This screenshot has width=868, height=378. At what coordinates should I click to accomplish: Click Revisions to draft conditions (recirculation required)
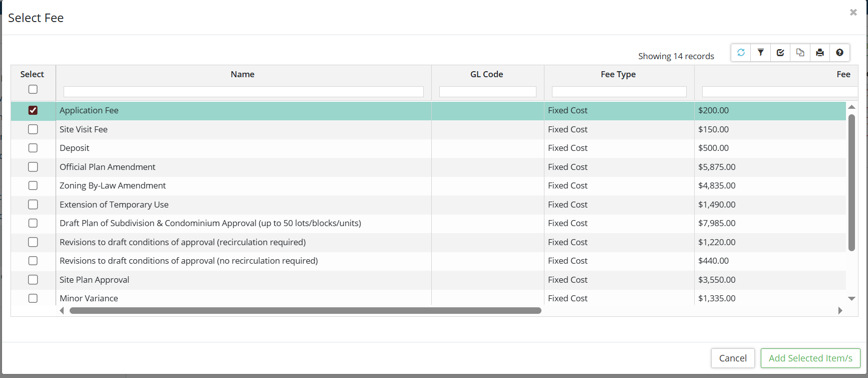(x=183, y=242)
